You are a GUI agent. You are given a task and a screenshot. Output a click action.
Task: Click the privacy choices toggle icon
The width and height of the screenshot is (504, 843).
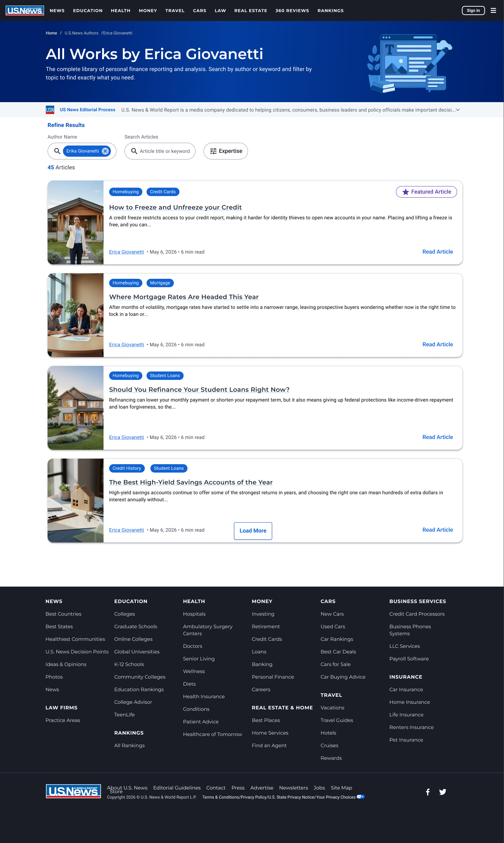361,797
